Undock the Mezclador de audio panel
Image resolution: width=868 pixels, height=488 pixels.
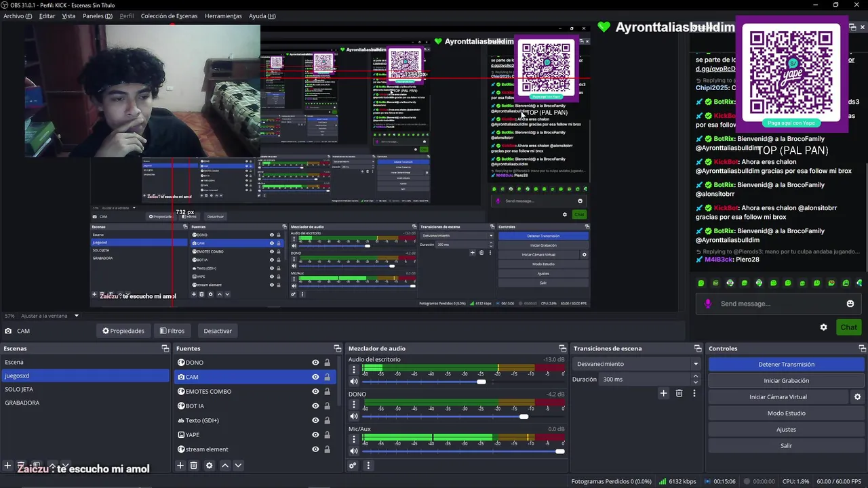(x=562, y=348)
